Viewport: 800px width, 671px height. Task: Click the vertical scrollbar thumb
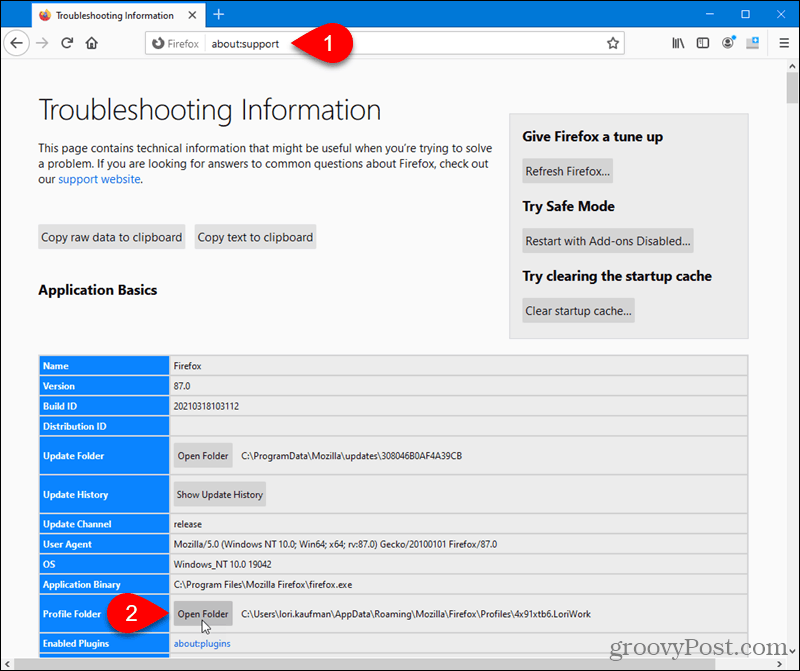[x=792, y=88]
